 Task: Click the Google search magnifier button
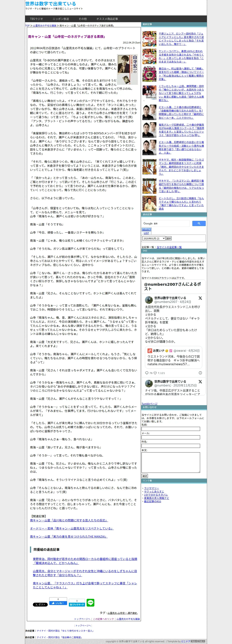pyautogui.click(x=199, y=223)
